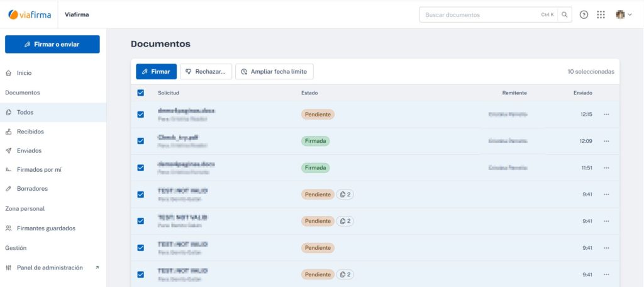Toggle the select-all checkbox in the header
This screenshot has width=644, height=287.
pos(140,93)
